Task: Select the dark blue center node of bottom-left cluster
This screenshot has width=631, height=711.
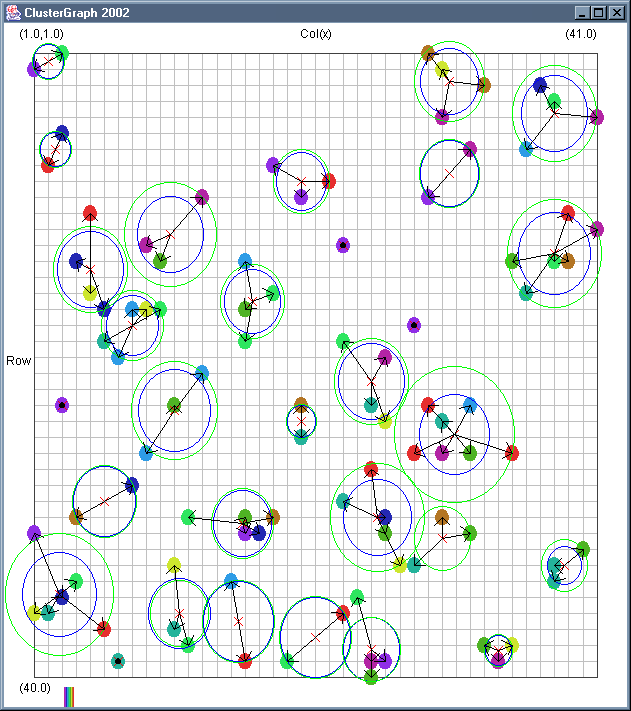Action: (x=61, y=597)
